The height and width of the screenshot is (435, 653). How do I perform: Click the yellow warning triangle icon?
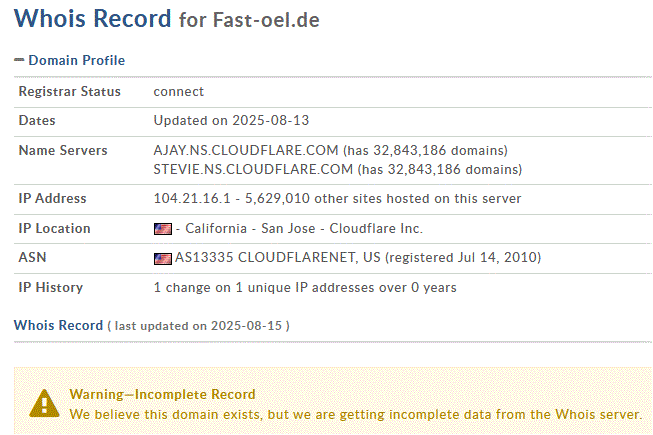(44, 402)
